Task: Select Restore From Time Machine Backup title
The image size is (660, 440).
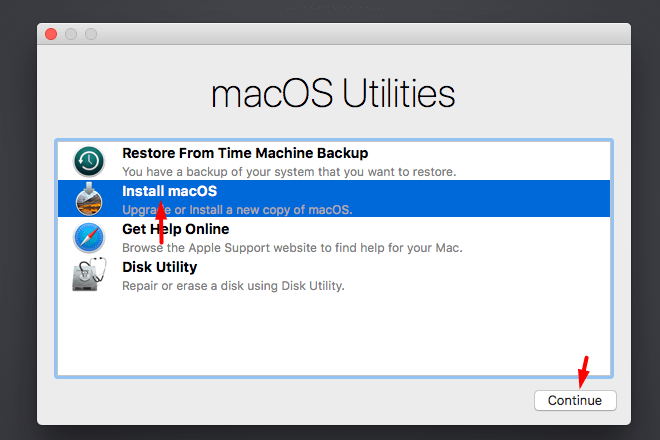Action: tap(245, 153)
